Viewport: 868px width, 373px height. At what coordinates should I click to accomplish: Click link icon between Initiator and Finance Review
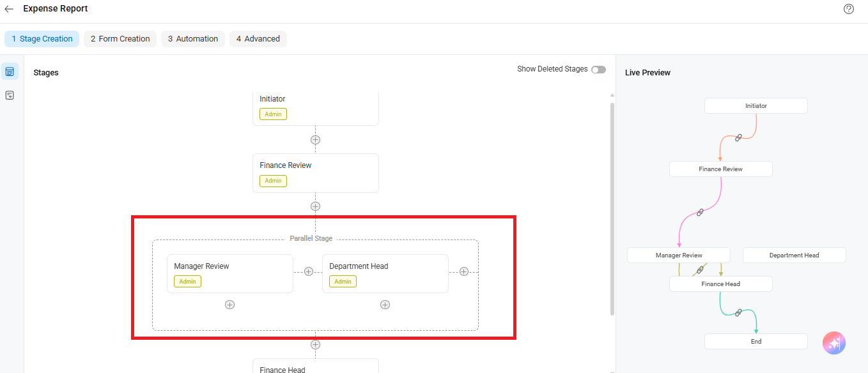click(738, 137)
